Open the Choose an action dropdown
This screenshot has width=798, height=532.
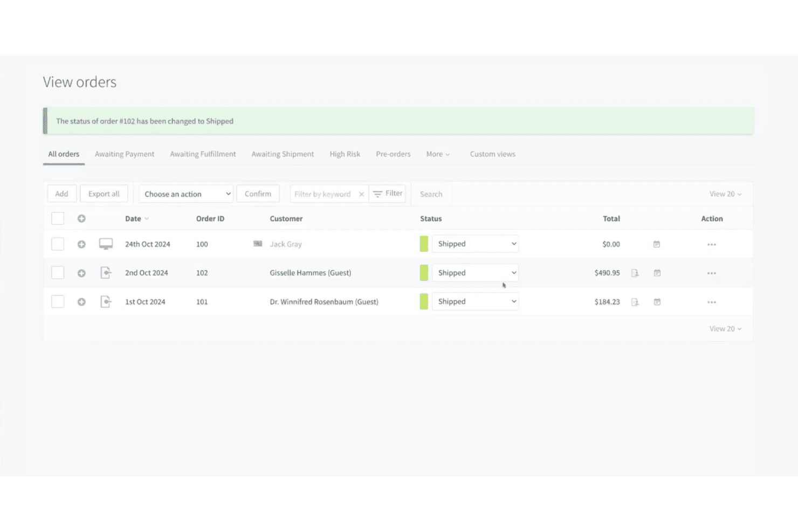point(186,194)
